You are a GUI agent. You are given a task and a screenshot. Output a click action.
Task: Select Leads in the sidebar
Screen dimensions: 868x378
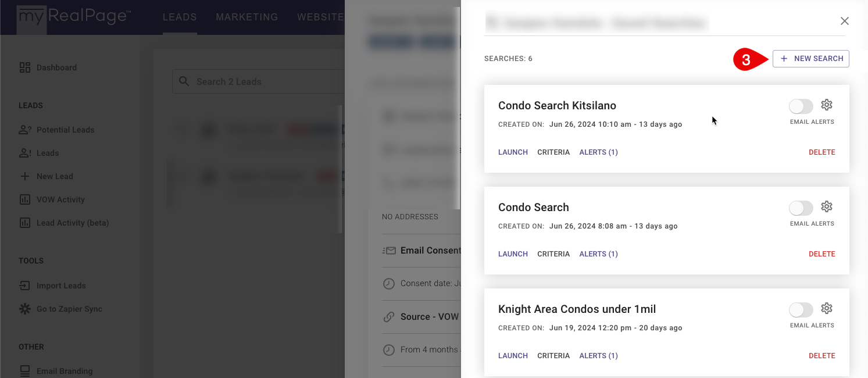48,153
